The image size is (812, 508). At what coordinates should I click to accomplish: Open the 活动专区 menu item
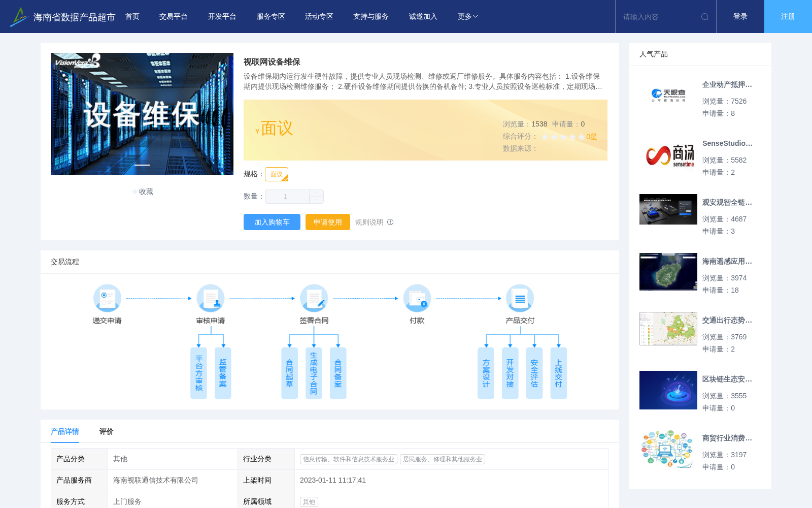(319, 17)
